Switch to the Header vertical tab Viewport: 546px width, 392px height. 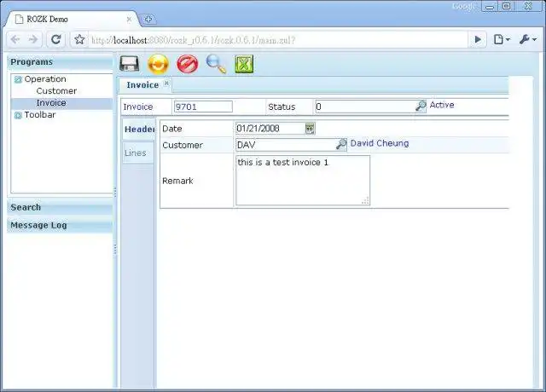(x=139, y=130)
